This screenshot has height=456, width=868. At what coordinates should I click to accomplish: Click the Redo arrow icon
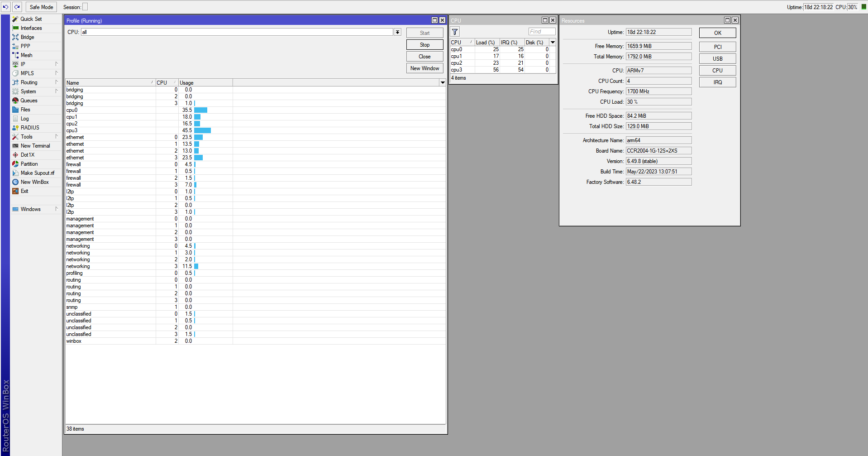tap(17, 7)
